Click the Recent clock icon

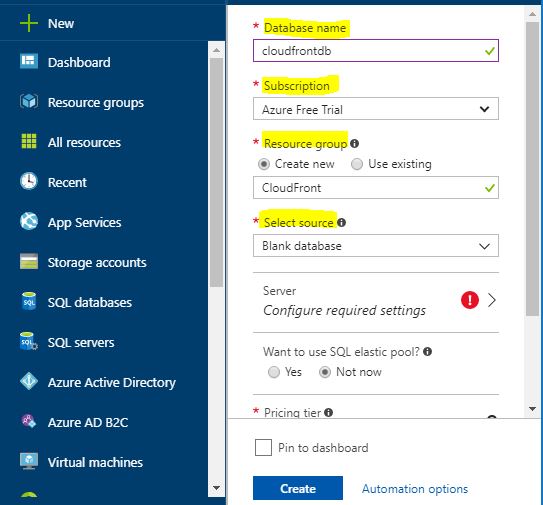pos(29,181)
